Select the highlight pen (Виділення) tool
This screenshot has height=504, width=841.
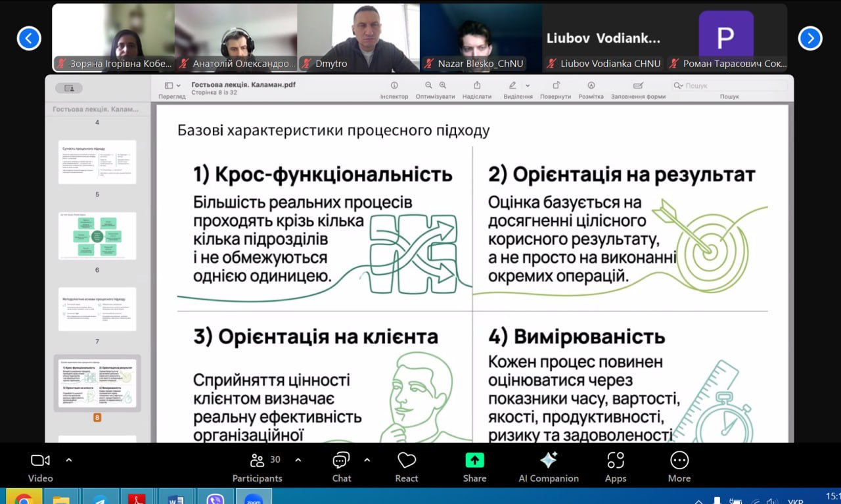(x=512, y=85)
